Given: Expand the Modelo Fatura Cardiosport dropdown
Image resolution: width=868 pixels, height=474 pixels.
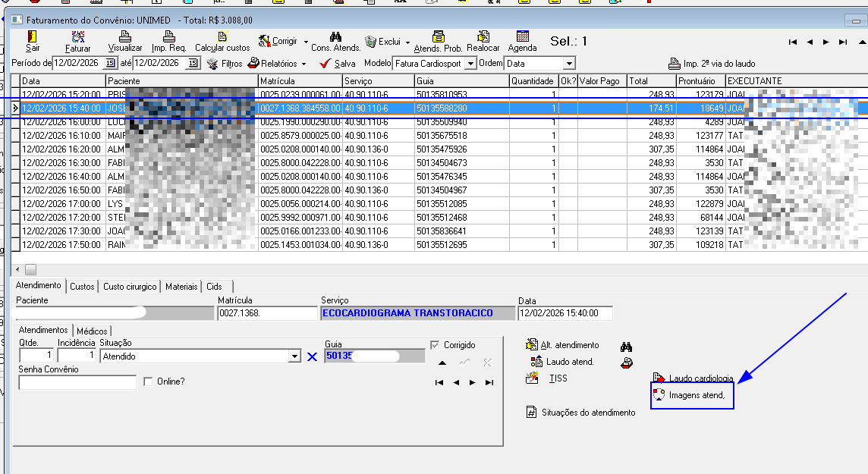Looking at the screenshot, I should [470, 64].
